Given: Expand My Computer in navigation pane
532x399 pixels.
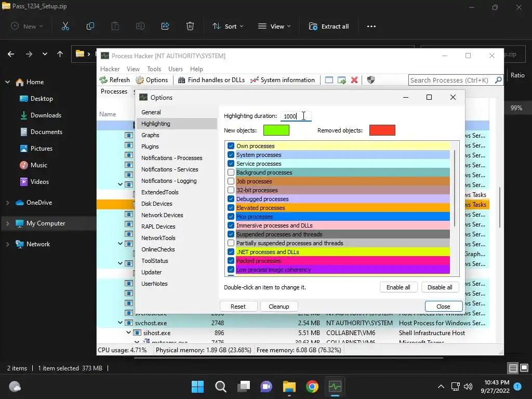Looking at the screenshot, I should (x=7, y=223).
